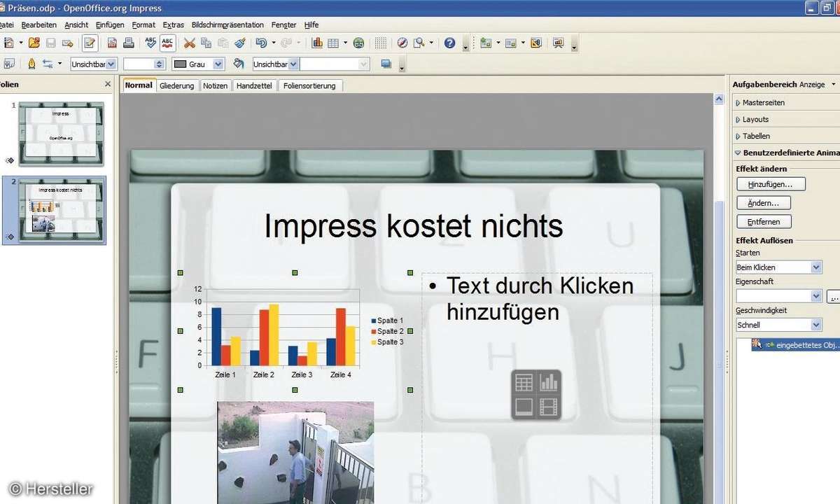Run the spellcheck ABC checkmark icon

150,43
